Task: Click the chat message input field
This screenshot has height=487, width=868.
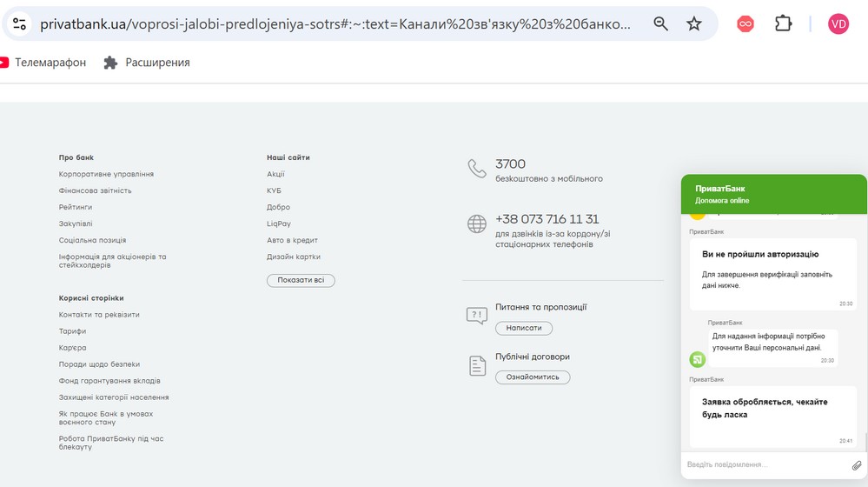Action: tap(765, 465)
